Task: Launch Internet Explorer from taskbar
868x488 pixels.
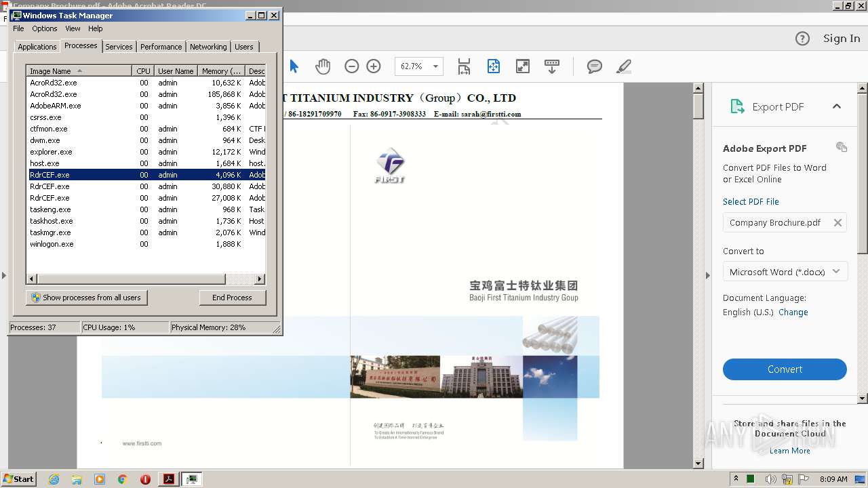Action: (x=54, y=479)
